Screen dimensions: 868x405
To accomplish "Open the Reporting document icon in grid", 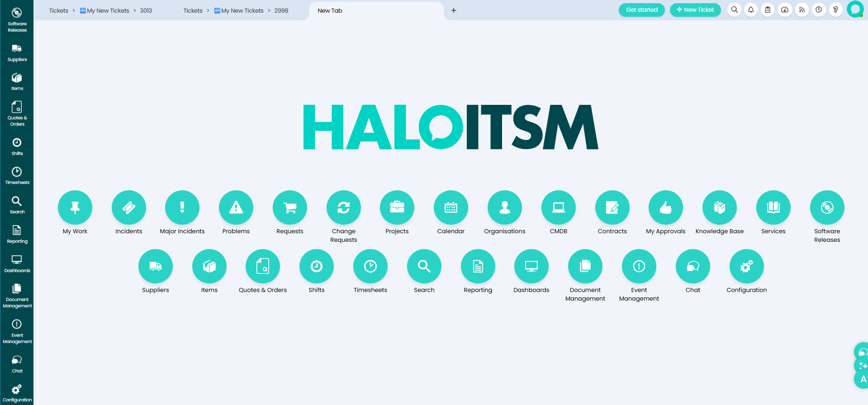I will (x=478, y=266).
